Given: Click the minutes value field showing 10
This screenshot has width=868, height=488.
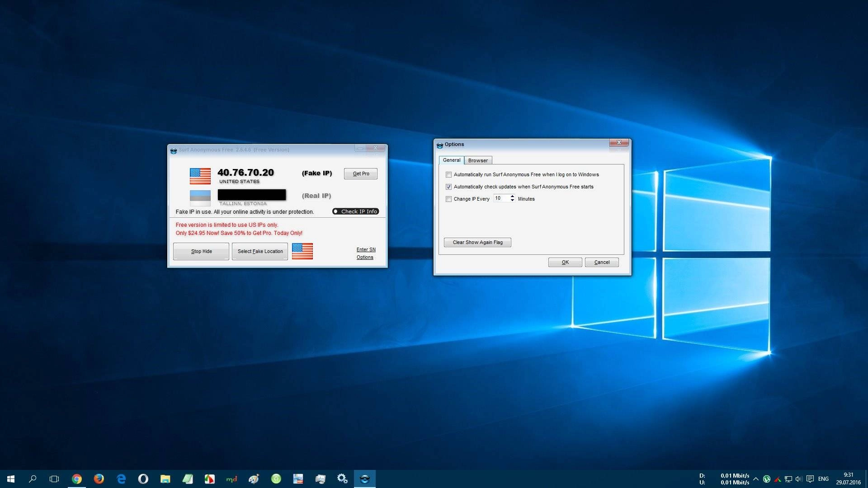Looking at the screenshot, I should (501, 198).
